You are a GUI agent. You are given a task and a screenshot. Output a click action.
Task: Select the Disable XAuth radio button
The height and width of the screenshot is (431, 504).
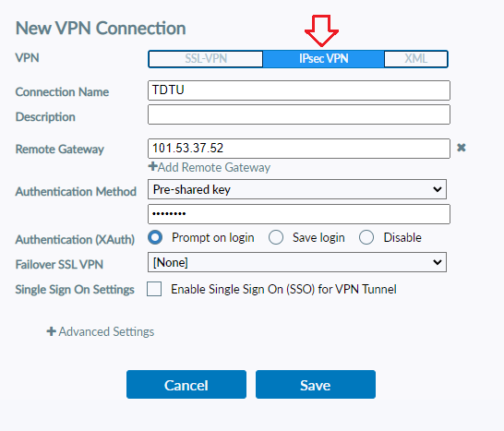coord(366,237)
